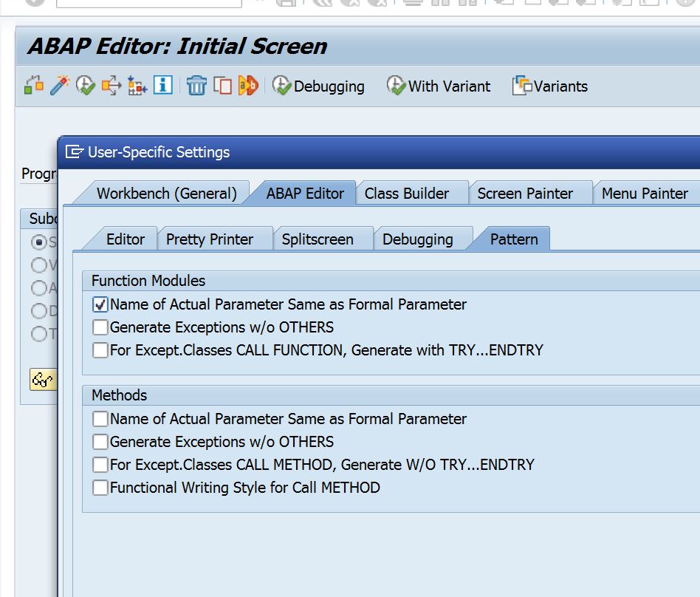Click the User-Specific Settings dialog title icon
Viewport: 700px width, 597px height.
point(74,152)
